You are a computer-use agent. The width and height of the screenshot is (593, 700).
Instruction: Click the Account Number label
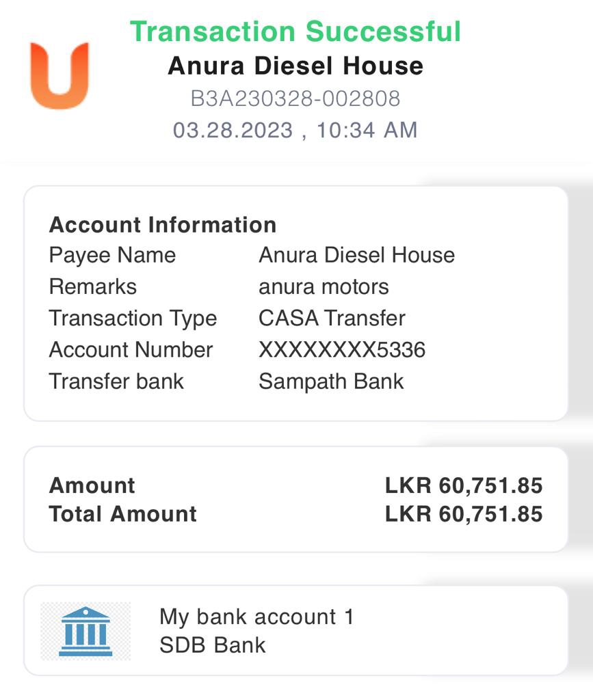click(131, 350)
